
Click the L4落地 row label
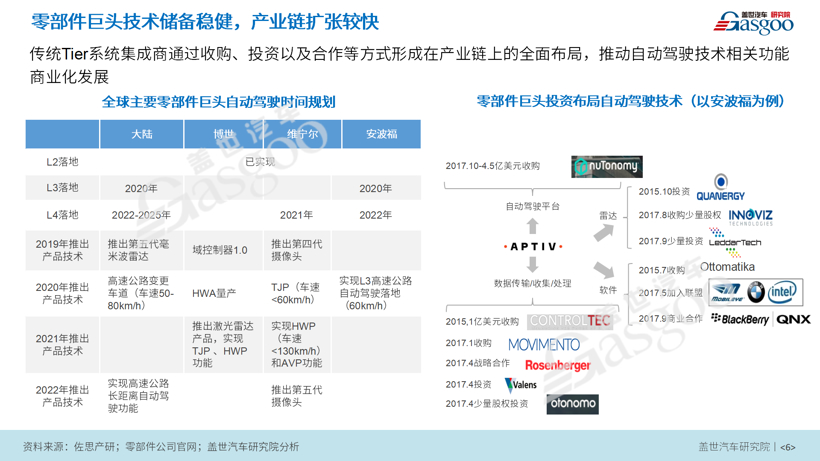(62, 215)
